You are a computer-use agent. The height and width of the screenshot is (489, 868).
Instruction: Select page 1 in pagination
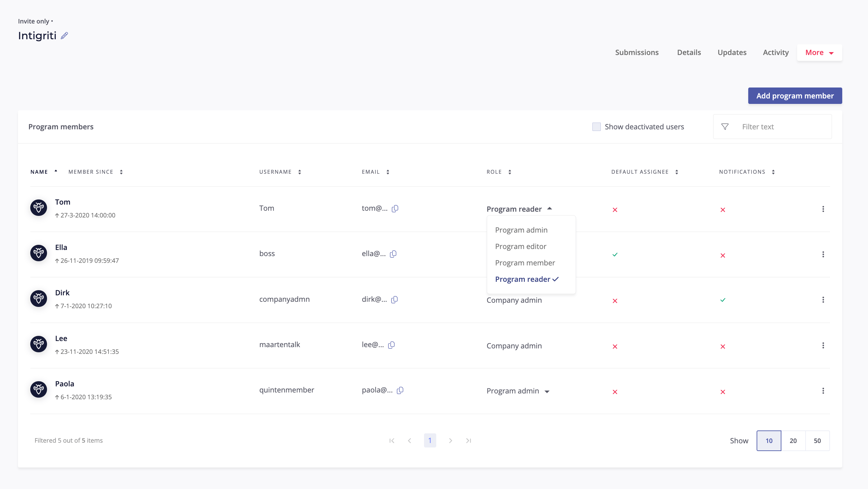click(x=430, y=440)
